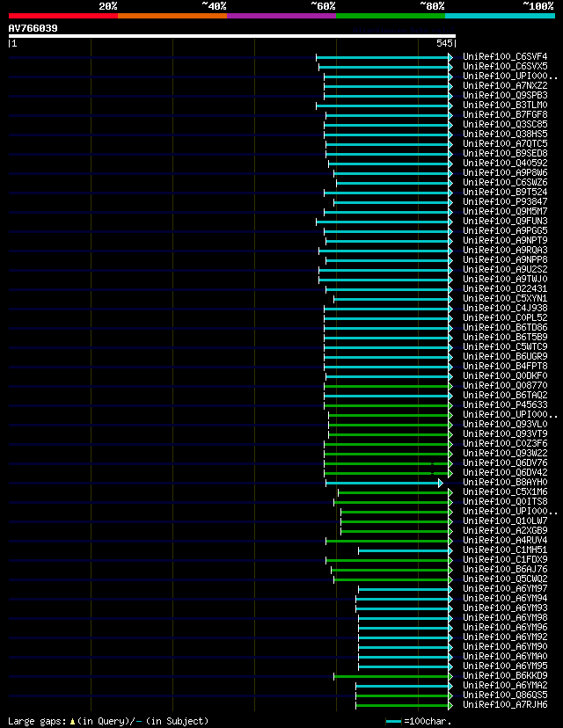
Task: Select the UniRef100_C5XYN1 label
Action: click(505, 299)
